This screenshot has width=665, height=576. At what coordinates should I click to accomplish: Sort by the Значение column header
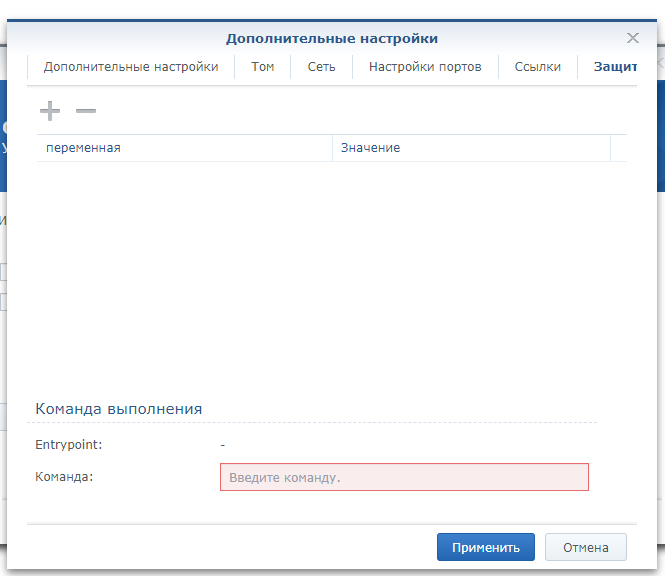pyautogui.click(x=471, y=148)
